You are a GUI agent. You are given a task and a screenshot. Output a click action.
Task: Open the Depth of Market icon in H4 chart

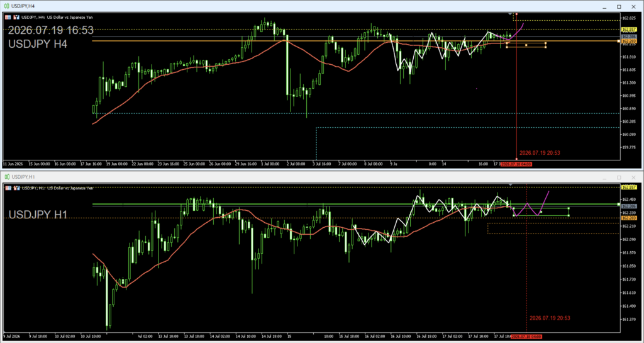(x=8, y=17)
